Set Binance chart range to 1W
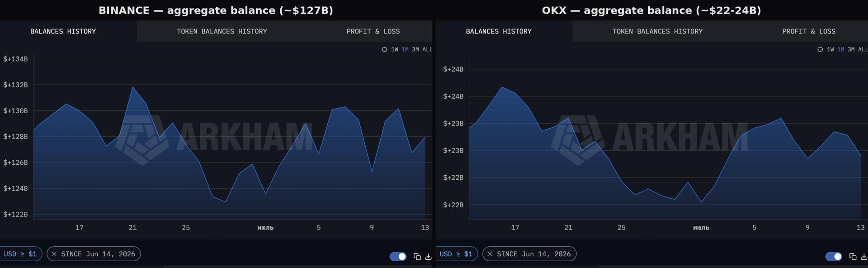The height and width of the screenshot is (268, 868). [x=395, y=49]
